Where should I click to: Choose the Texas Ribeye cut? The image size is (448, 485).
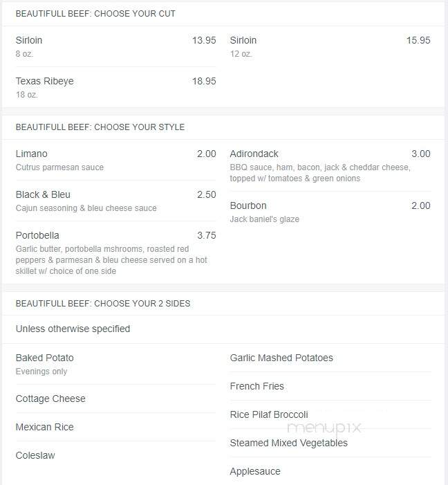click(115, 88)
